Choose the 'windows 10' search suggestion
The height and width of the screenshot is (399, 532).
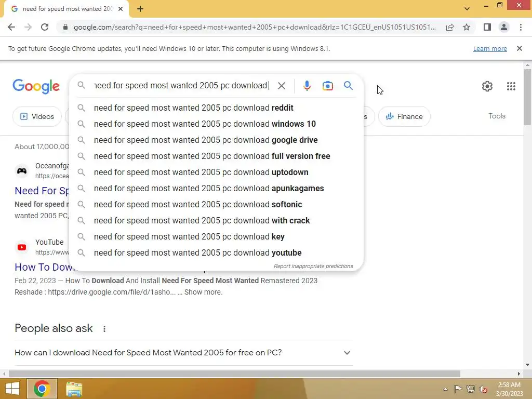(216, 124)
